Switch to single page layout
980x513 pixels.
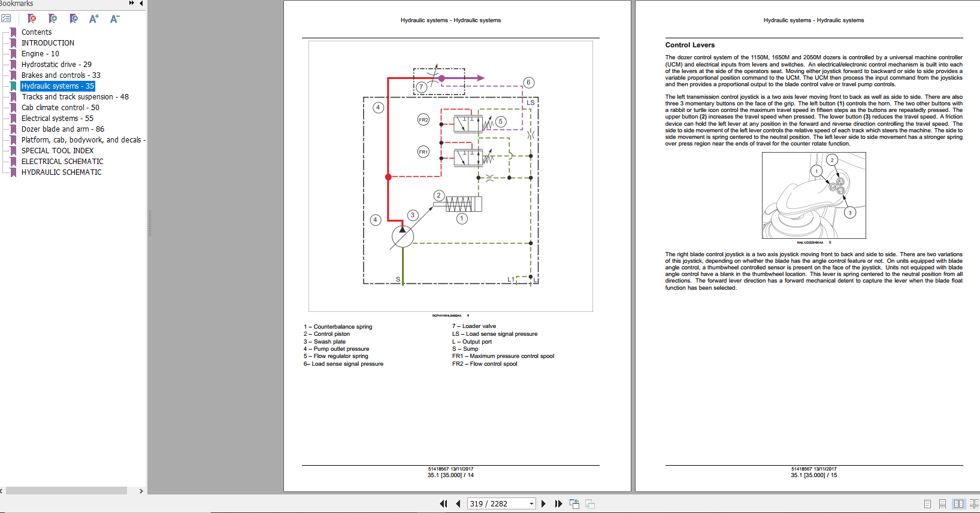pos(927,504)
